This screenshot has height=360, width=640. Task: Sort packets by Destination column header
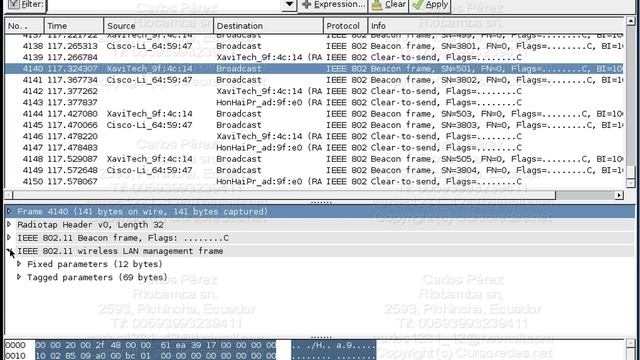(x=268, y=26)
